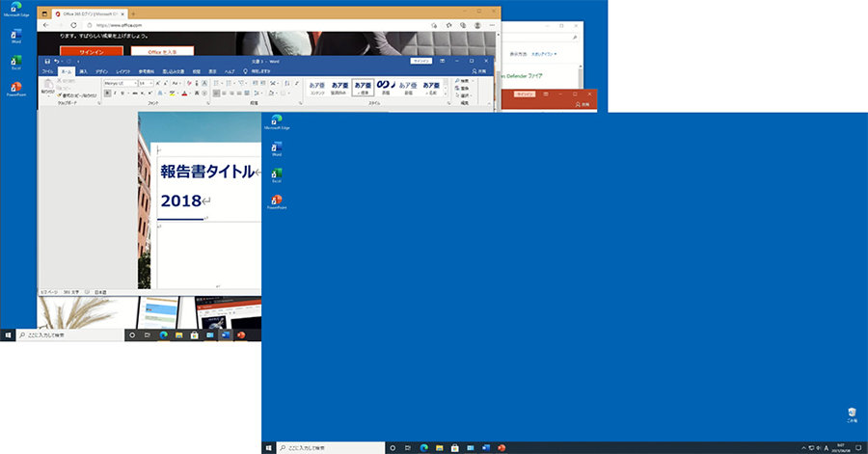
Task: Sort the selected paragraphs in Word
Action: (287, 83)
